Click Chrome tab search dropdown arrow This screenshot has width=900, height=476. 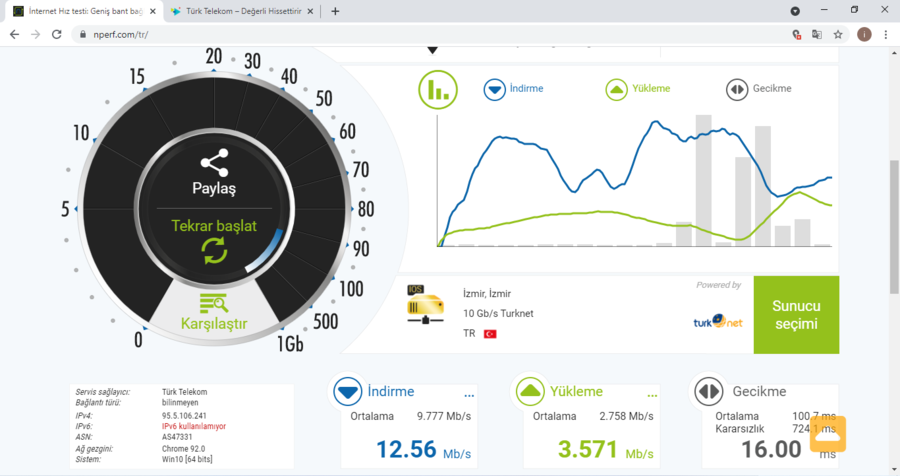795,11
